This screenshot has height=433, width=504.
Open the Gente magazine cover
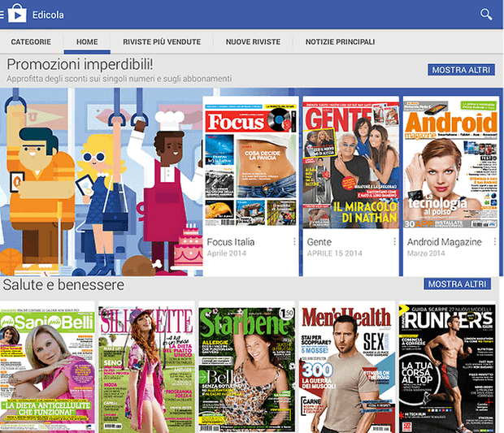click(x=351, y=165)
